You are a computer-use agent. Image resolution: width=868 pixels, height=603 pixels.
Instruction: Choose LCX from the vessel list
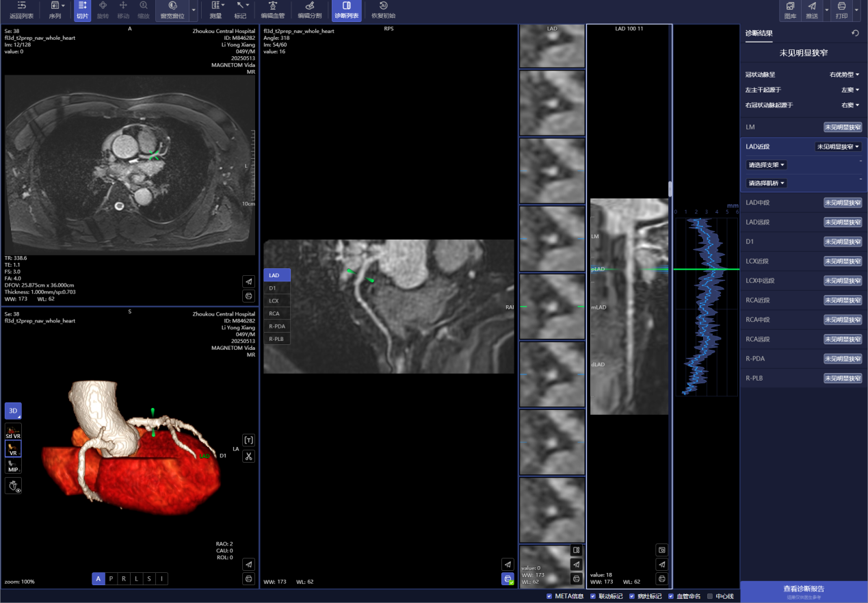click(x=274, y=301)
